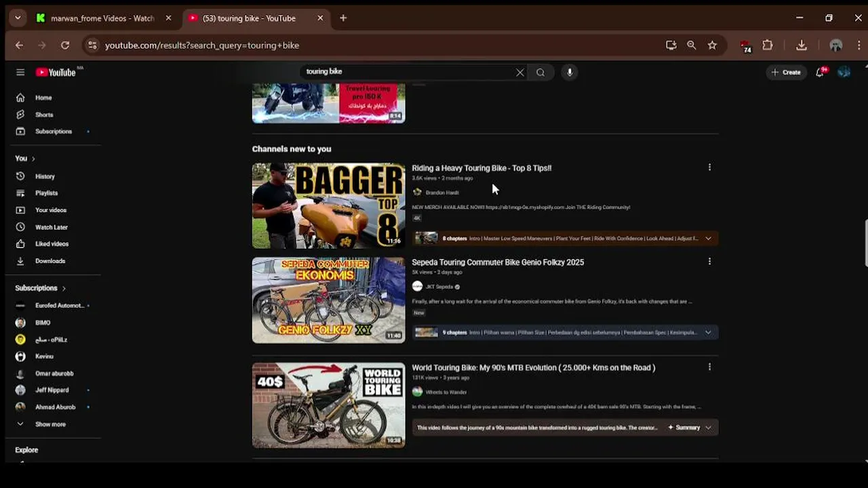The image size is (868, 488).
Task: Go back in browser
Action: [19, 45]
